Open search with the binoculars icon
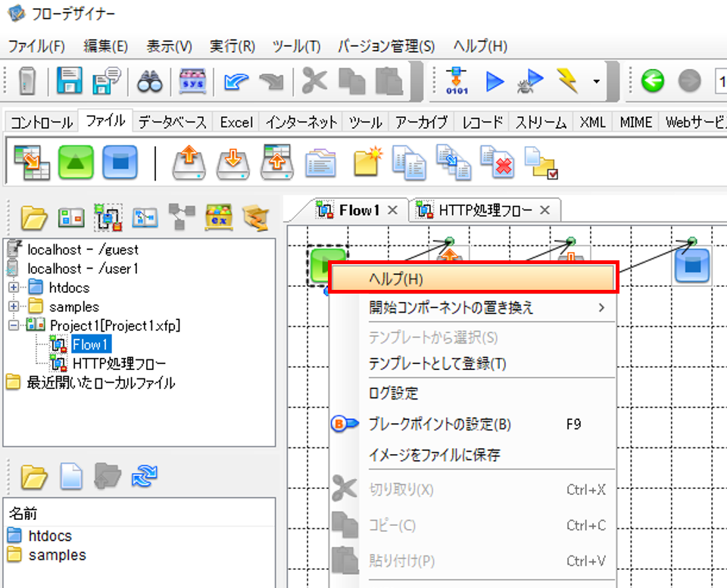727x588 pixels. (149, 82)
